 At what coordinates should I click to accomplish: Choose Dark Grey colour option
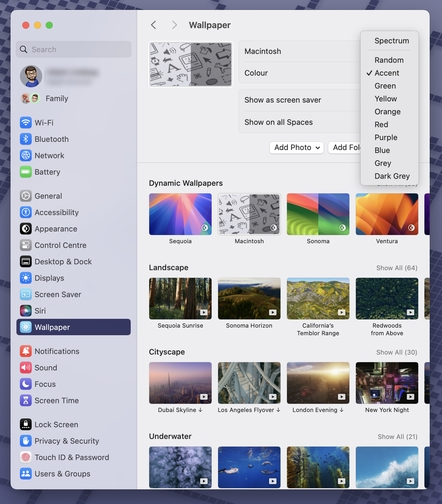pyautogui.click(x=390, y=176)
